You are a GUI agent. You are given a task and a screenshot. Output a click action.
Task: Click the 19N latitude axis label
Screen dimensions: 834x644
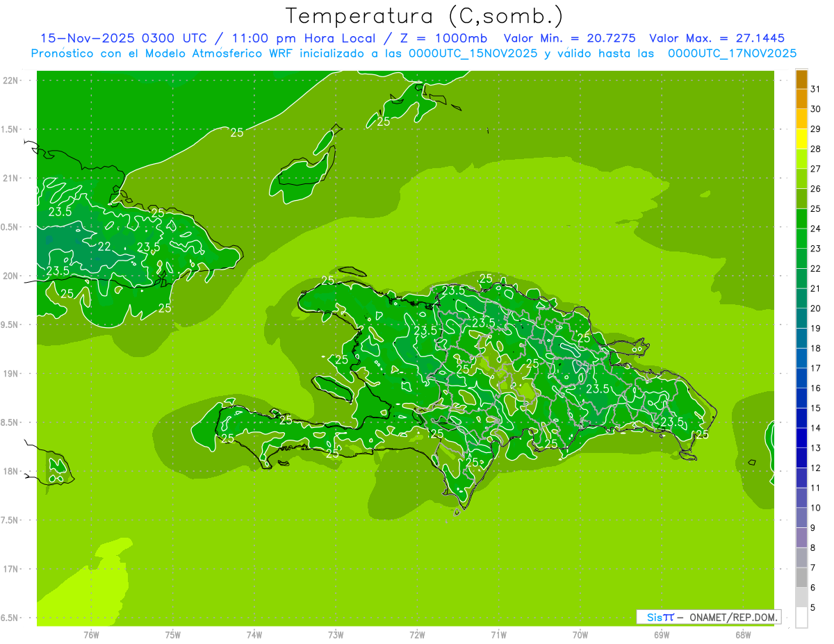point(10,374)
